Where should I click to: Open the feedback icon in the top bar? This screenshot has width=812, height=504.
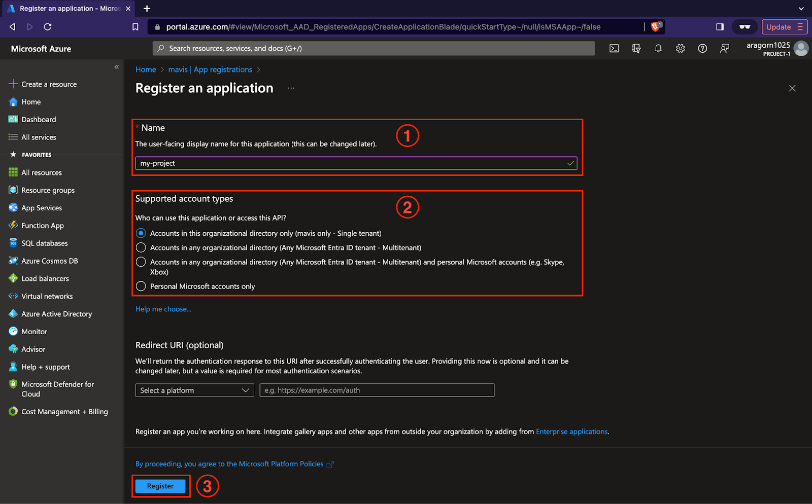coord(725,48)
